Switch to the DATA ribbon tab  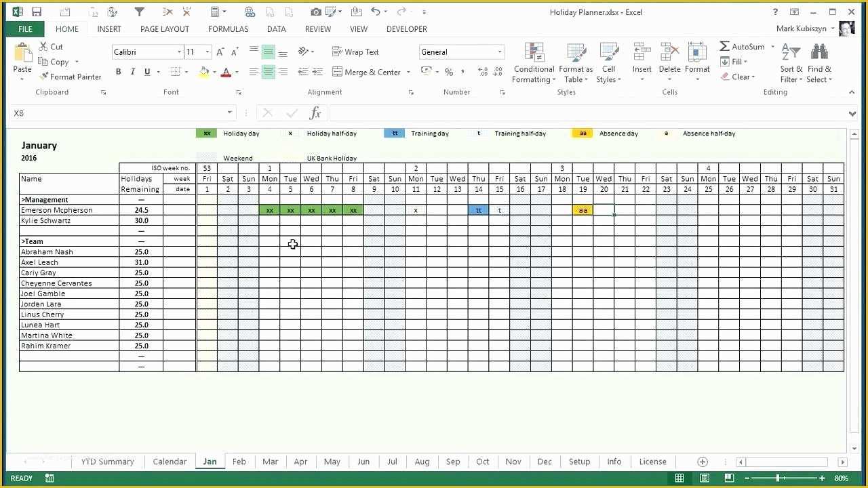coord(276,29)
